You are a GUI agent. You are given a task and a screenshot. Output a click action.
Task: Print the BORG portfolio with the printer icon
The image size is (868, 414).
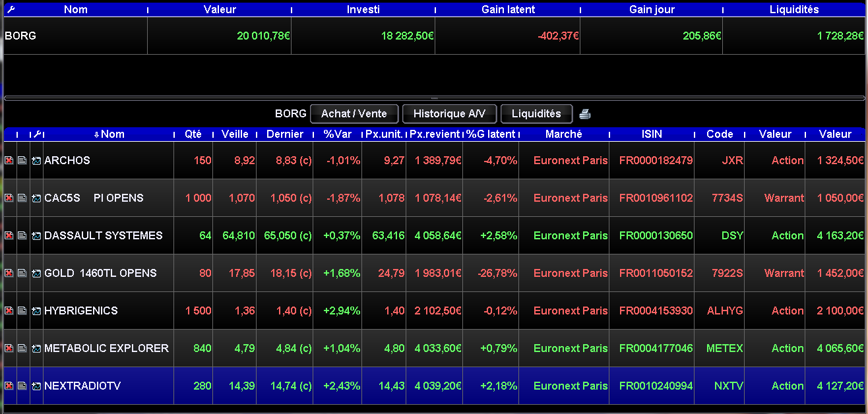pos(585,114)
